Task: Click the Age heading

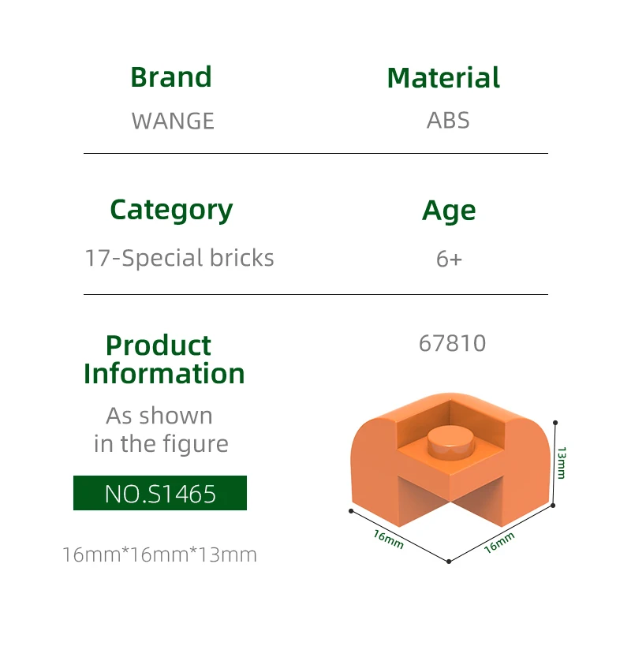Action: (x=449, y=211)
